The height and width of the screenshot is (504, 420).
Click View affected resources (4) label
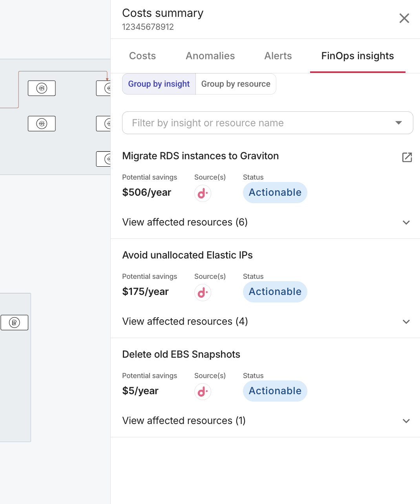pos(185,321)
